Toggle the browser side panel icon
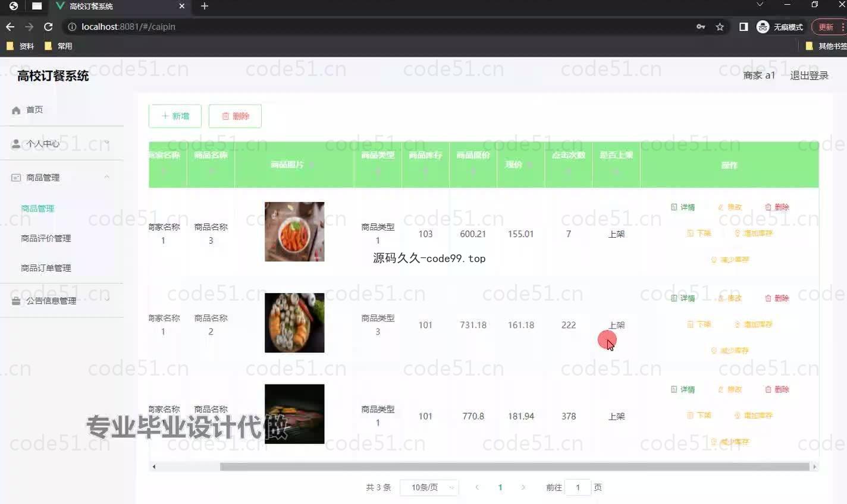The height and width of the screenshot is (504, 847). click(x=744, y=27)
